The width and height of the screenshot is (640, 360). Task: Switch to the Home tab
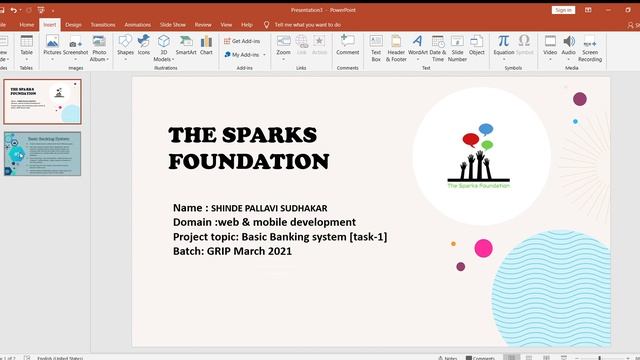(27, 25)
